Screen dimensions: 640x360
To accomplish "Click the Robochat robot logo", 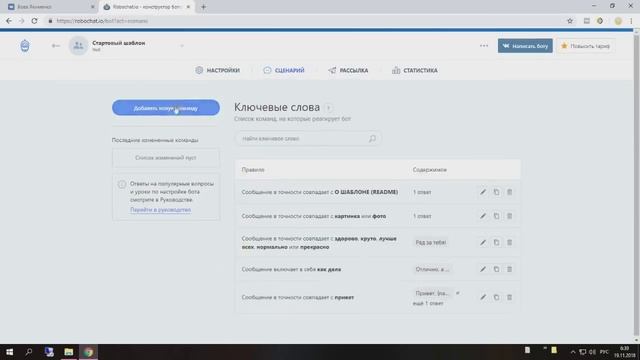I will point(25,46).
